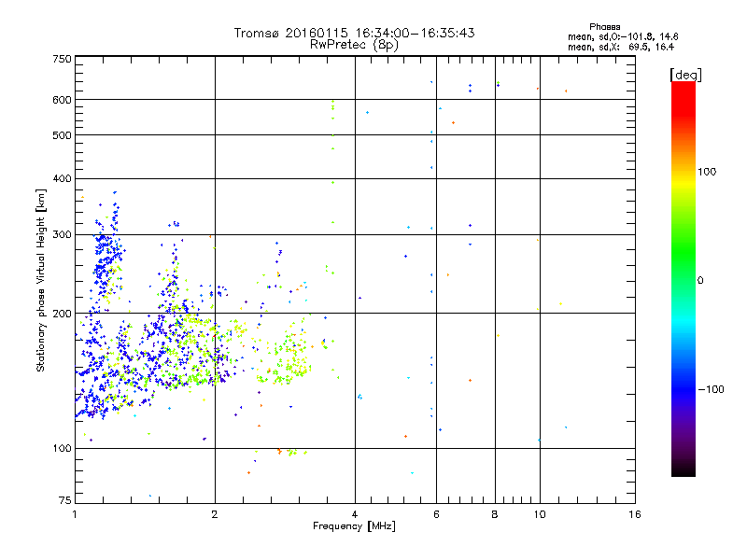Click the y-axis tick label '200'
Image resolution: width=747 pixels, height=560 pixels.
pos(62,313)
